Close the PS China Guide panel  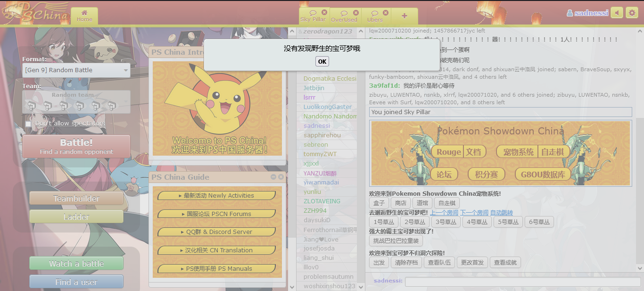[x=281, y=177]
